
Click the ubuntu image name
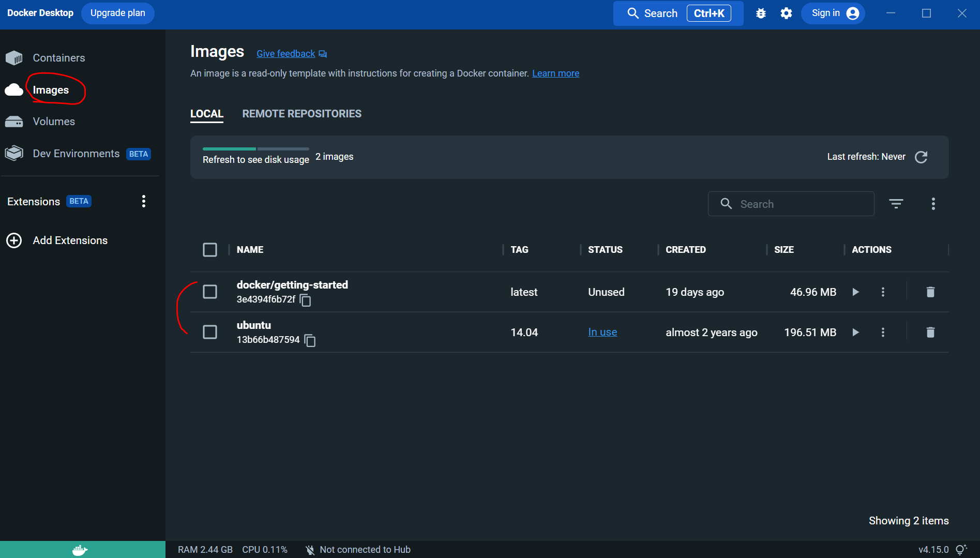pos(253,325)
